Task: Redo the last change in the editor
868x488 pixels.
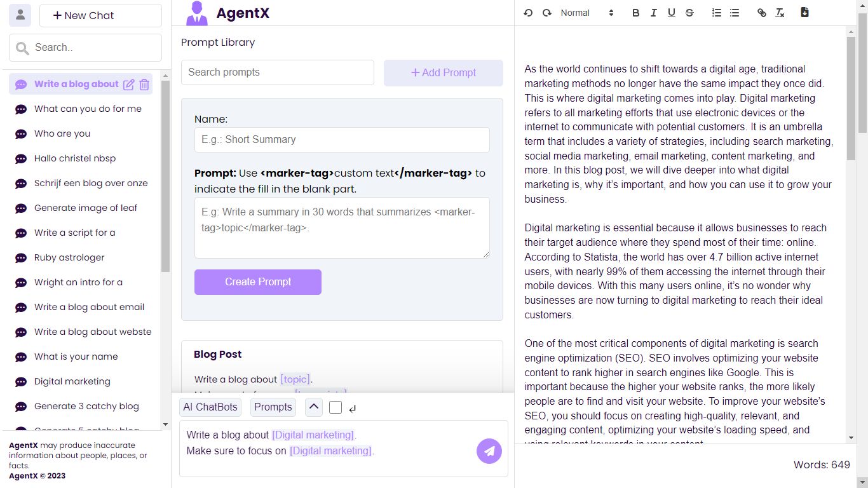Action: point(546,12)
